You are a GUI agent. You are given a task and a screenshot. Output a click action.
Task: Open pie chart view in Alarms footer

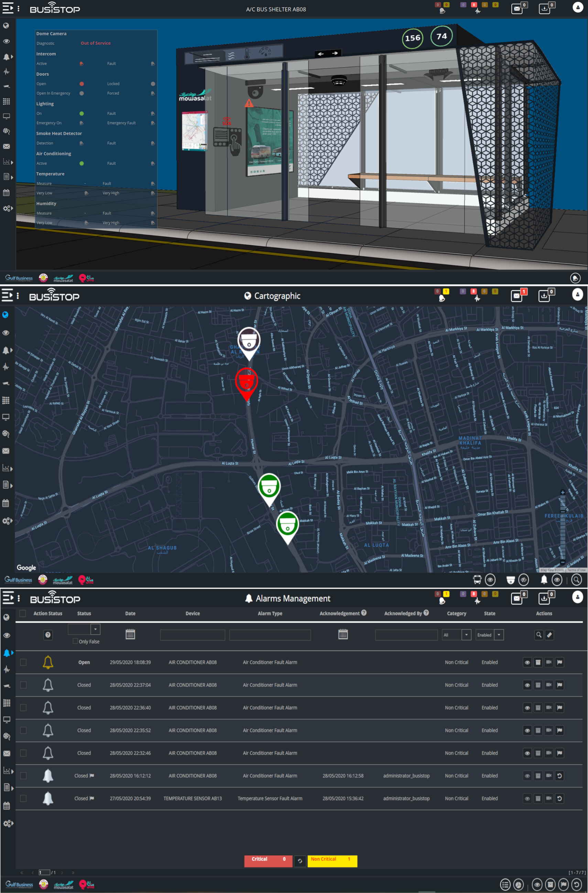[518, 884]
